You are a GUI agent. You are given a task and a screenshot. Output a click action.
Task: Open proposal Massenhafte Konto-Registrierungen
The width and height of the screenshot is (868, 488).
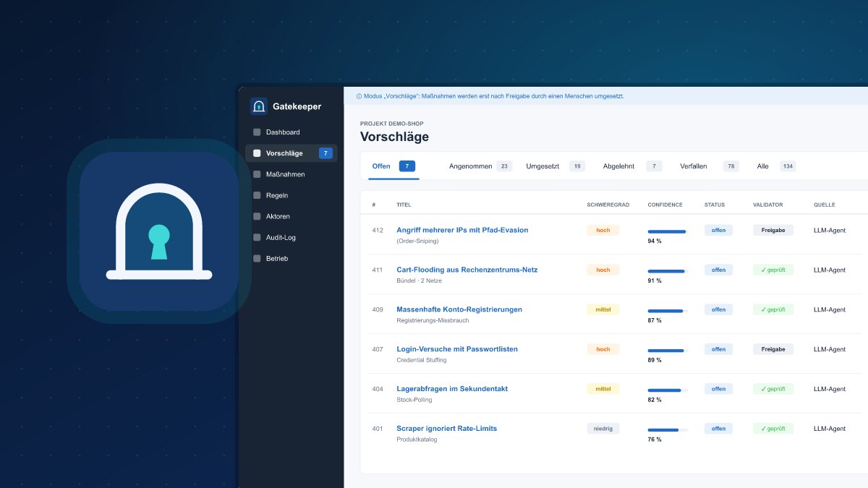coord(459,309)
